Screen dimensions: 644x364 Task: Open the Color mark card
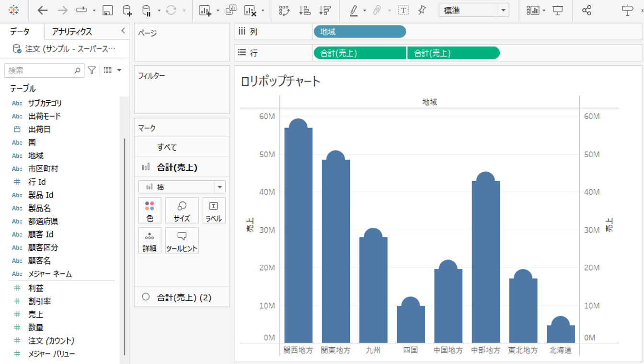[x=149, y=211]
